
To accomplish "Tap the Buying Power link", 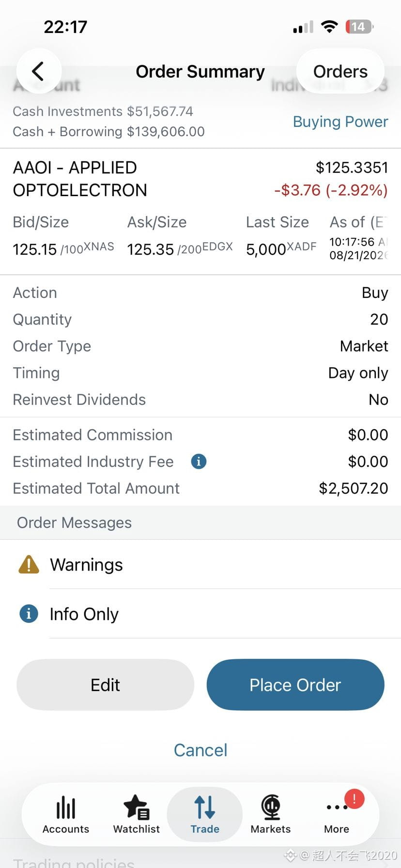I will [340, 122].
